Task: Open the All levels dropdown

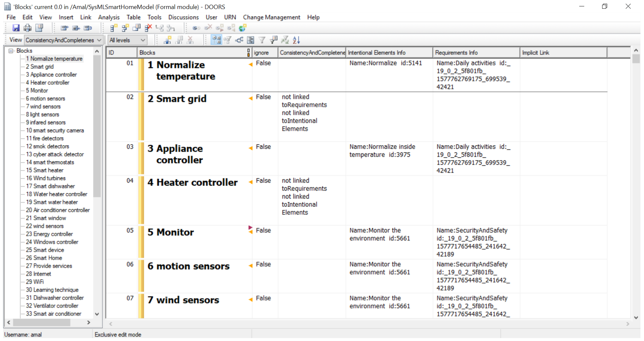Action: tap(143, 40)
